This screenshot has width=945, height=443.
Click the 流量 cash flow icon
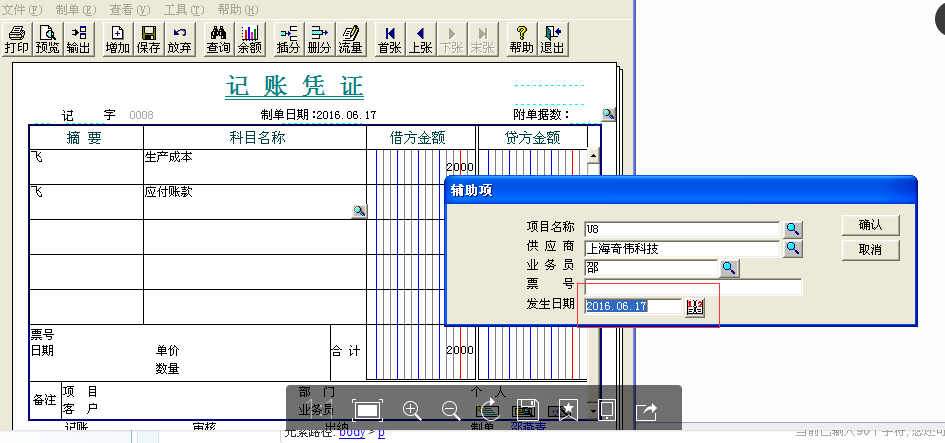[x=350, y=40]
